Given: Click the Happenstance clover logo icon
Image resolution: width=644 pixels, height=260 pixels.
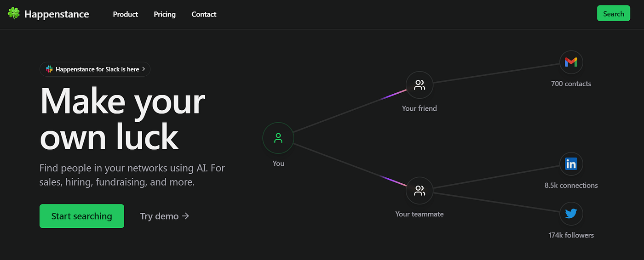Looking at the screenshot, I should [x=14, y=14].
